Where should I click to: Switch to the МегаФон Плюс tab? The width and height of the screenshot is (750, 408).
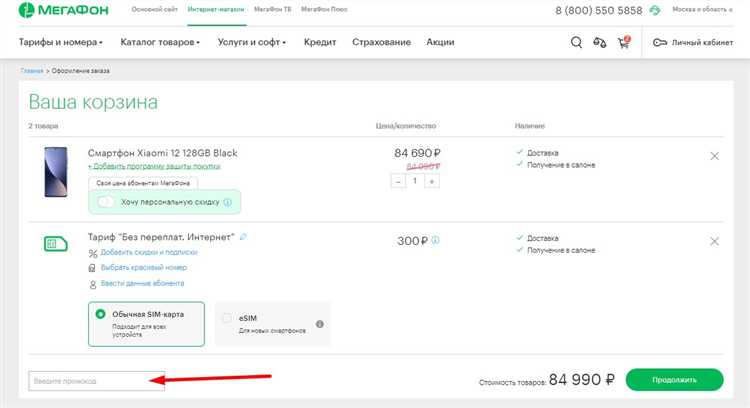click(x=324, y=10)
